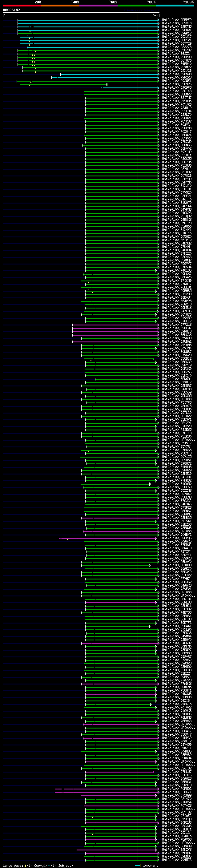Select hit label UniRef100_B9R7N5
This screenshot has height=868, width=197.
177,26
